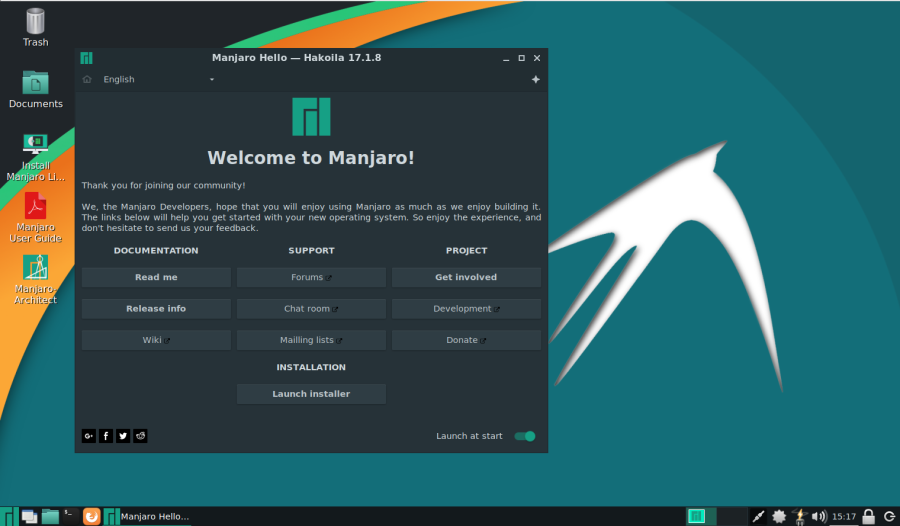The image size is (900, 526).
Task: Switch to the second empty workspace
Action: point(732,516)
